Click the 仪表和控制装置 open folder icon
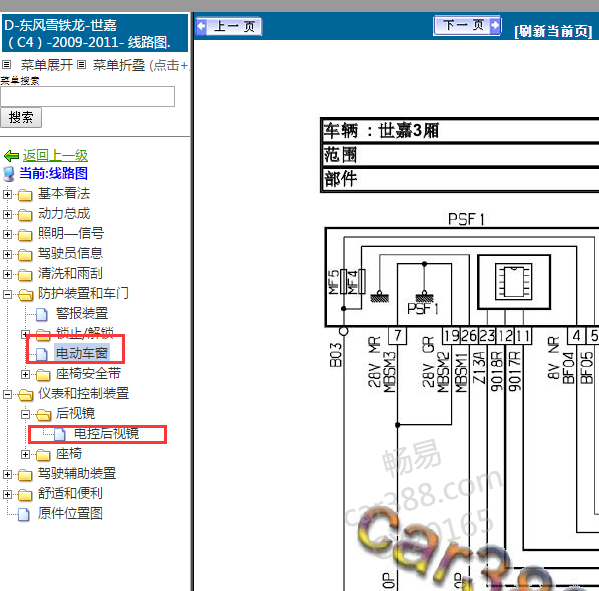599x591 pixels. coord(26,395)
